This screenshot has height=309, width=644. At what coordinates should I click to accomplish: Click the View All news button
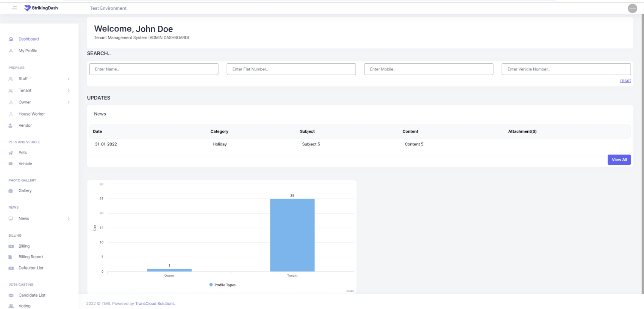pos(619,160)
